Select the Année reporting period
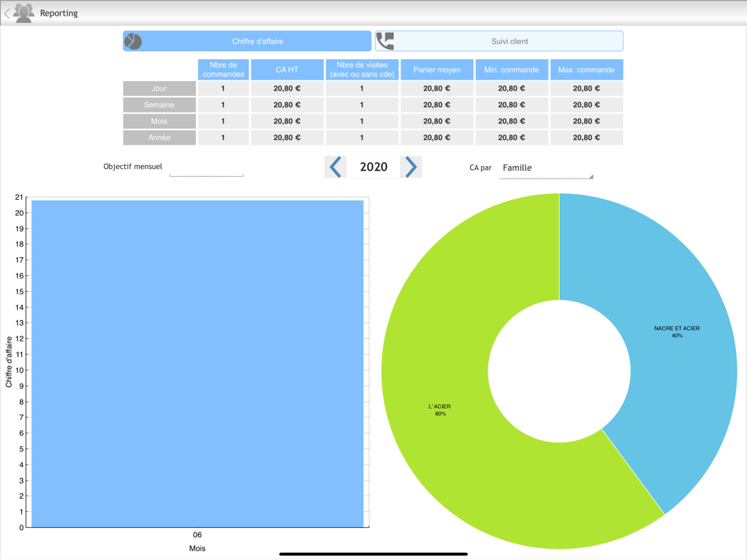The image size is (747, 560). 159,138
